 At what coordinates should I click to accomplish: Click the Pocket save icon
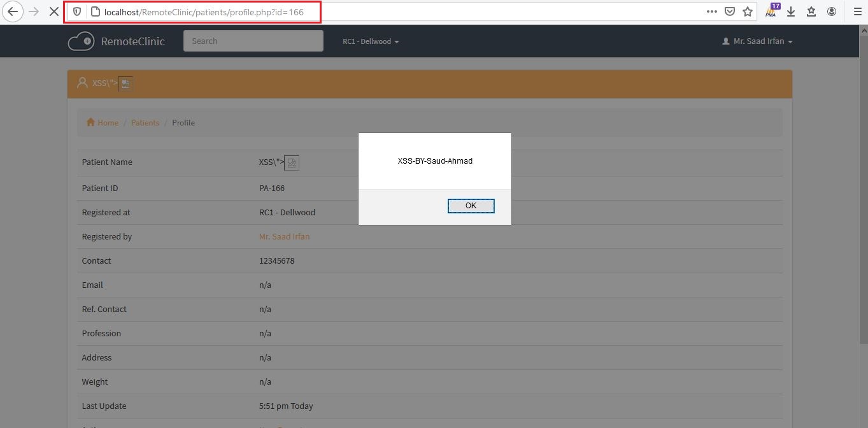730,11
